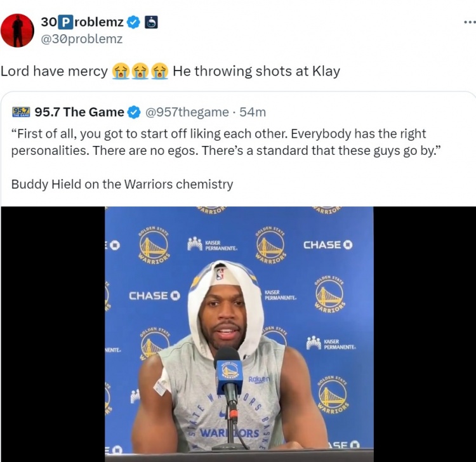Viewport: 476px width, 462px height.
Task: Click the "Buddy Hield on the Warriors chemistry" line
Action: [x=122, y=184]
